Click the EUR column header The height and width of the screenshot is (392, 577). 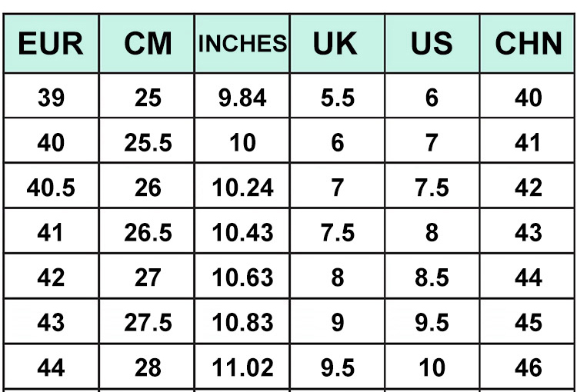pyautogui.click(x=51, y=44)
